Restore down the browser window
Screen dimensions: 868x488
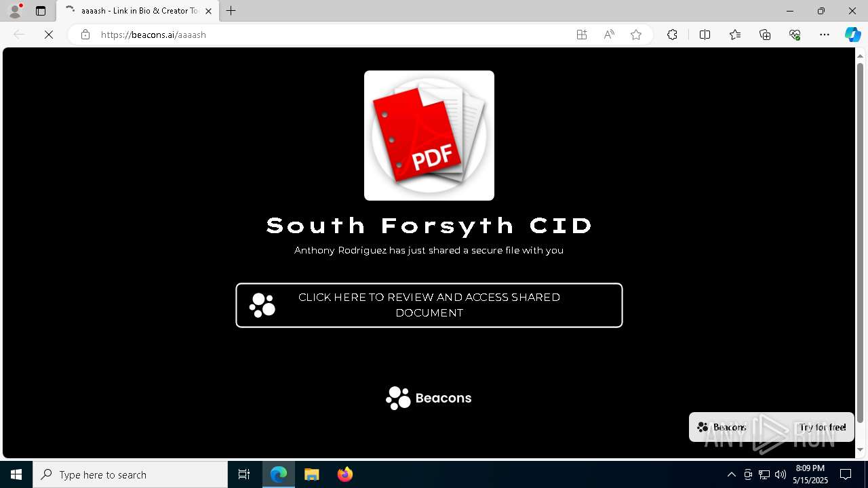pyautogui.click(x=821, y=11)
